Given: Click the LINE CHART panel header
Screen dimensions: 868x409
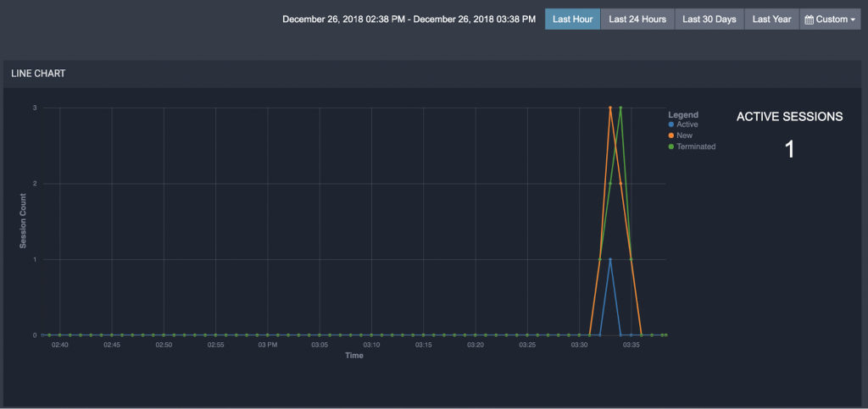Looking at the screenshot, I should point(39,74).
